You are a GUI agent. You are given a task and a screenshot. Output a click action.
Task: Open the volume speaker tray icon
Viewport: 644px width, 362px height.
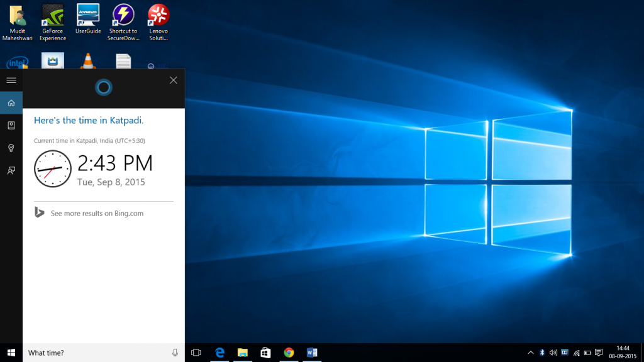(553, 353)
